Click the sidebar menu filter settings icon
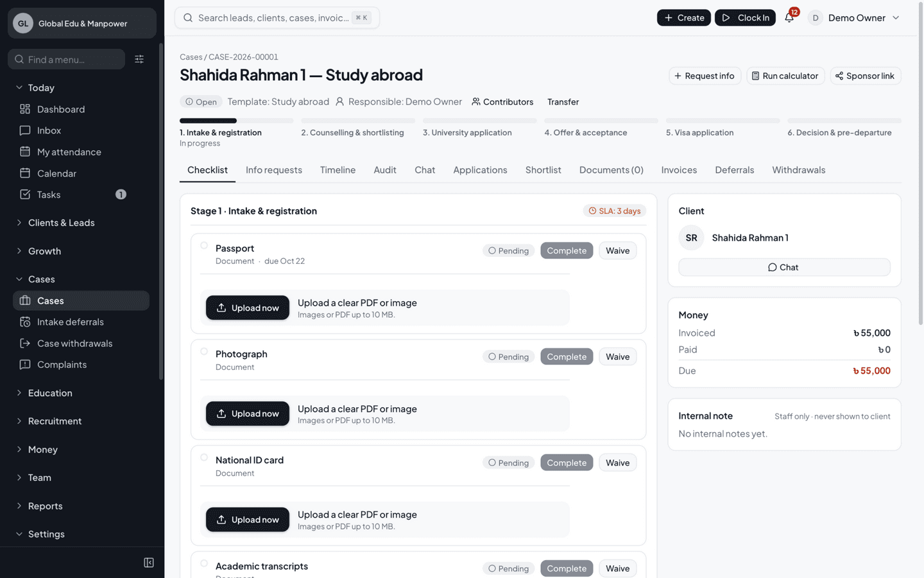The height and width of the screenshot is (578, 924). 139,59
